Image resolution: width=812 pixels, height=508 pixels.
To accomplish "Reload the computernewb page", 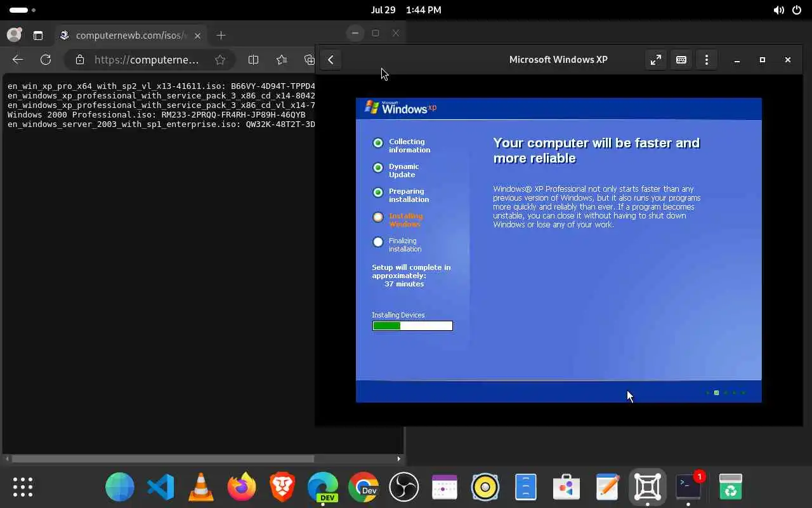I will click(46, 60).
